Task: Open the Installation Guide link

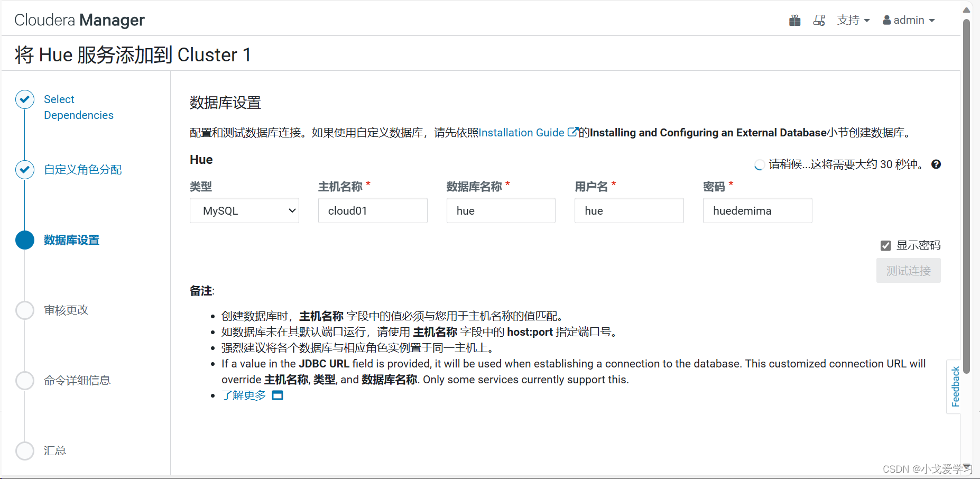Action: point(522,133)
